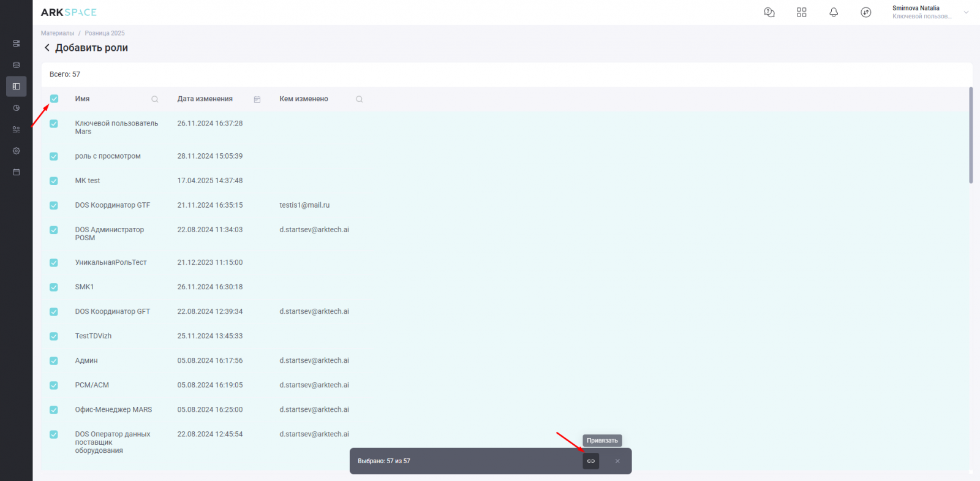Click the SMK1 role name

click(x=85, y=287)
